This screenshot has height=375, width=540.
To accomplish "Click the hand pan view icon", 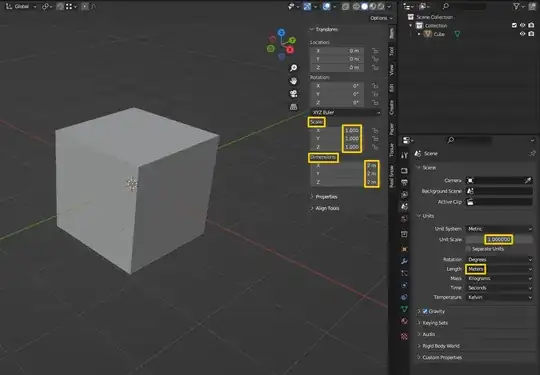I will 293,81.
